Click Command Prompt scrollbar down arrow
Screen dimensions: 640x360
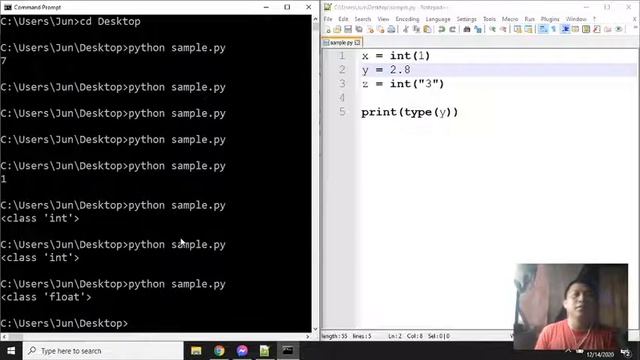[315, 329]
